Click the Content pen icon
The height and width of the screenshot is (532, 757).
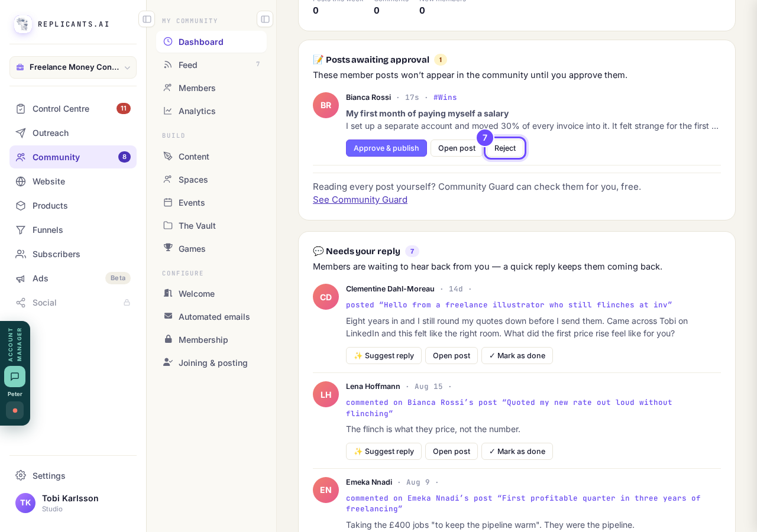click(x=168, y=157)
